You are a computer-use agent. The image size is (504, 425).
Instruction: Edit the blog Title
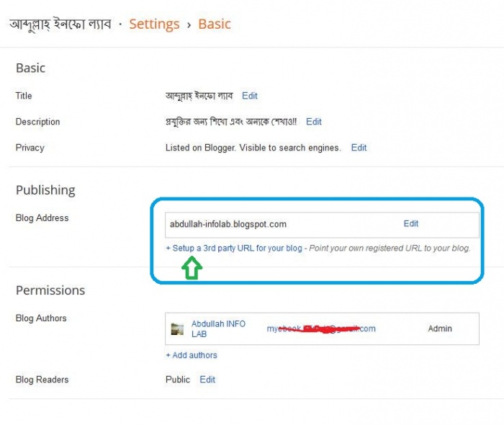click(x=249, y=96)
